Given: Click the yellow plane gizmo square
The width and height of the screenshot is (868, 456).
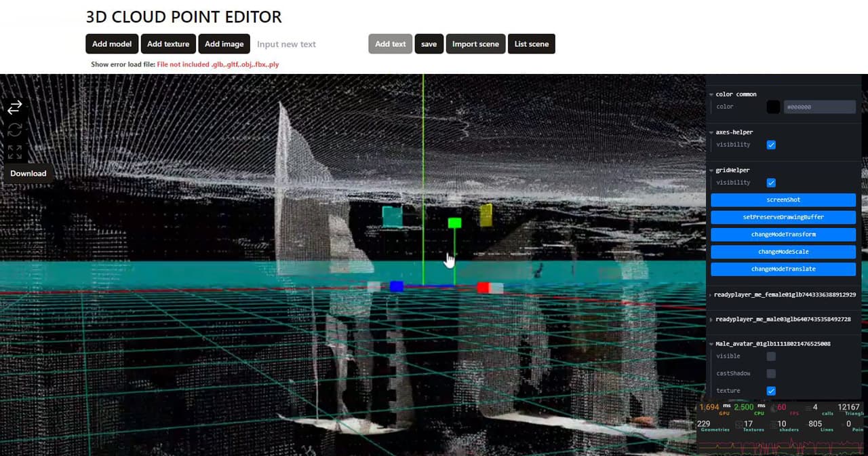Looking at the screenshot, I should pos(486,215).
